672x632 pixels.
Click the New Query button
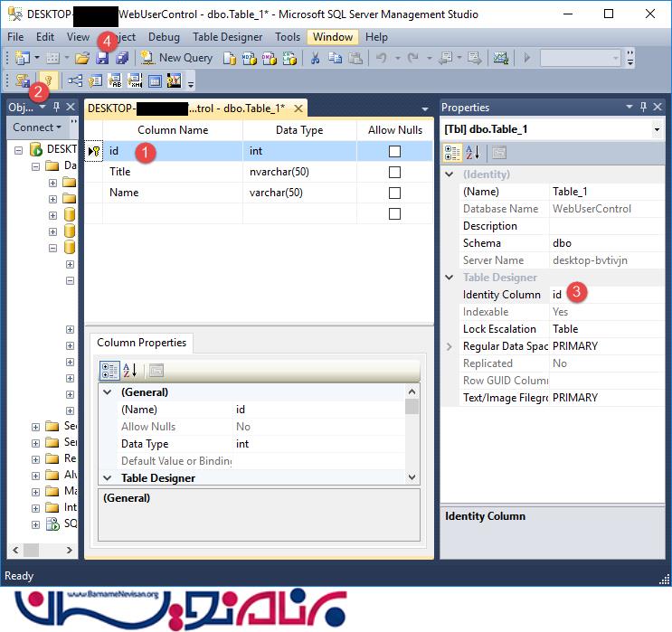click(177, 58)
